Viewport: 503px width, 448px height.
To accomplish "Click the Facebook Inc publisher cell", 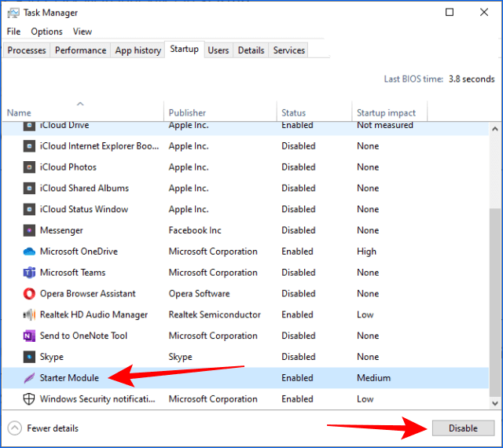I will tap(195, 230).
